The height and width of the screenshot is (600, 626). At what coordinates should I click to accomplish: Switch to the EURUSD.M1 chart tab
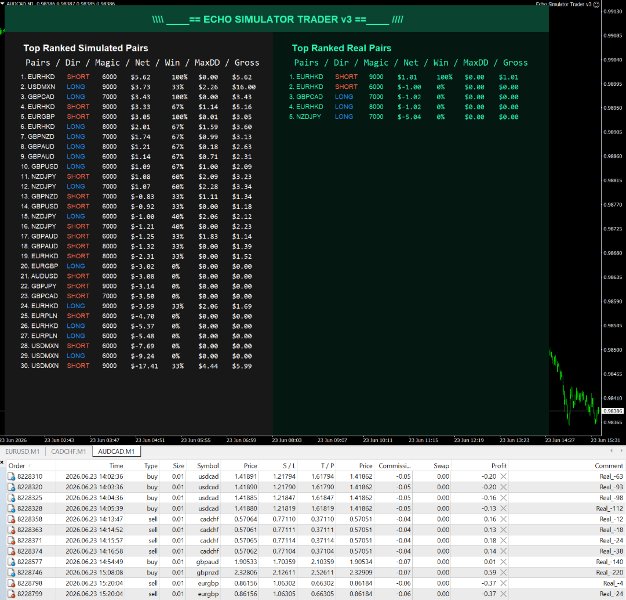click(x=22, y=451)
